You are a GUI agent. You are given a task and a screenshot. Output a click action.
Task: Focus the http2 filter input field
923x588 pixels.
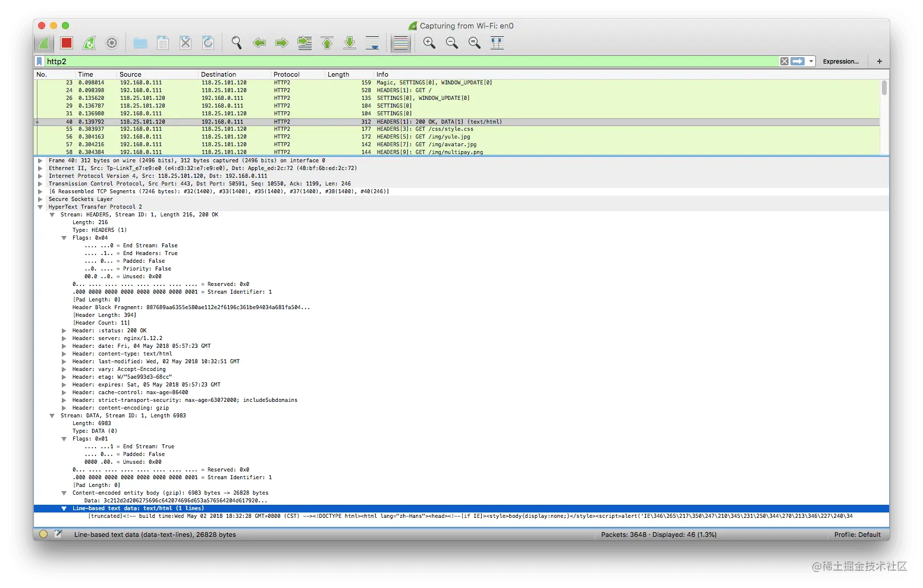(x=410, y=61)
